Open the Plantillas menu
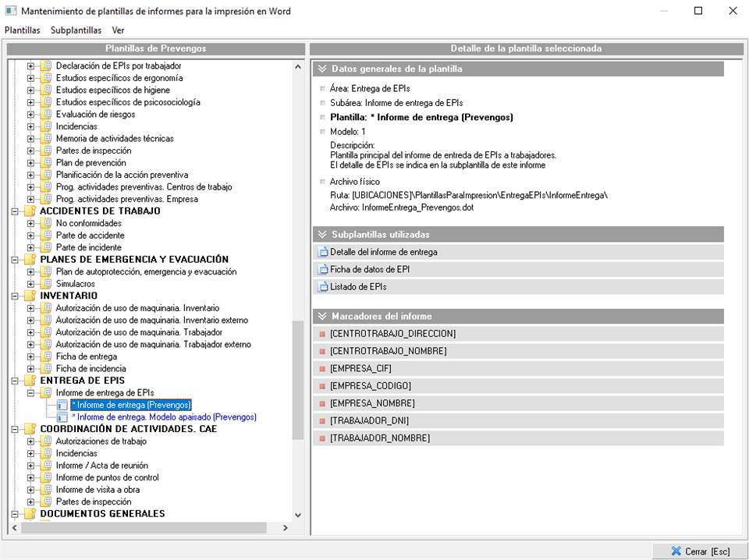Image resolution: width=749 pixels, height=560 pixels. pyautogui.click(x=22, y=30)
